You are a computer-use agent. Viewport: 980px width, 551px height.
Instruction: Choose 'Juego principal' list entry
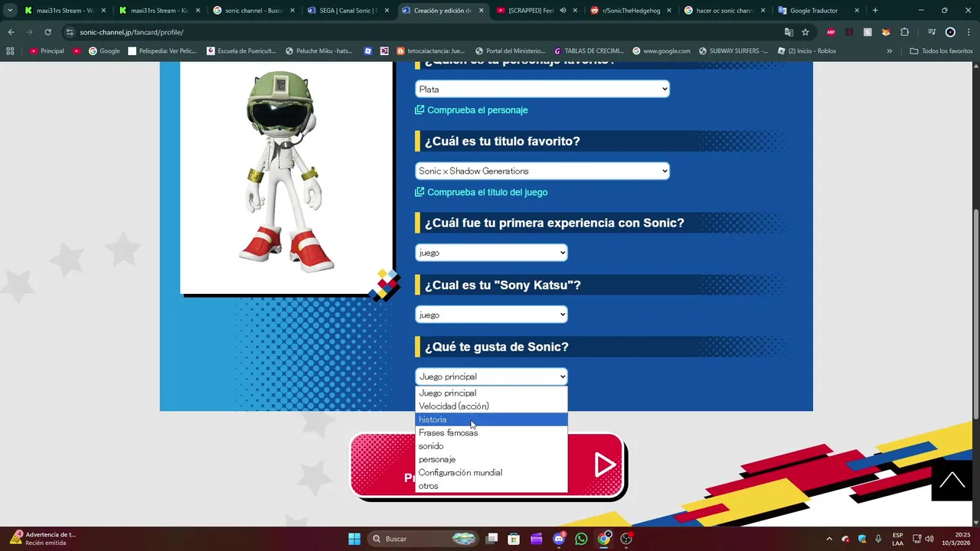[491, 393]
